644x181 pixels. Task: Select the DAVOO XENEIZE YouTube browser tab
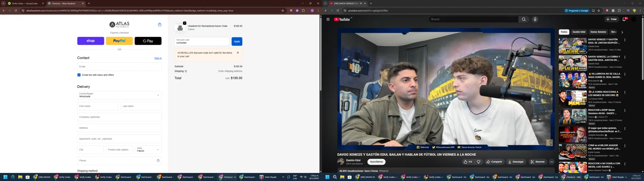(x=348, y=3)
